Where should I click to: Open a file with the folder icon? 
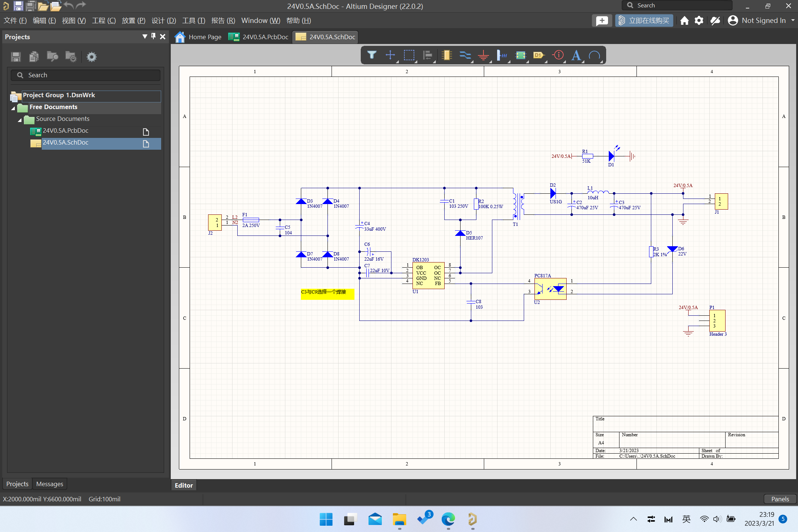43,6
